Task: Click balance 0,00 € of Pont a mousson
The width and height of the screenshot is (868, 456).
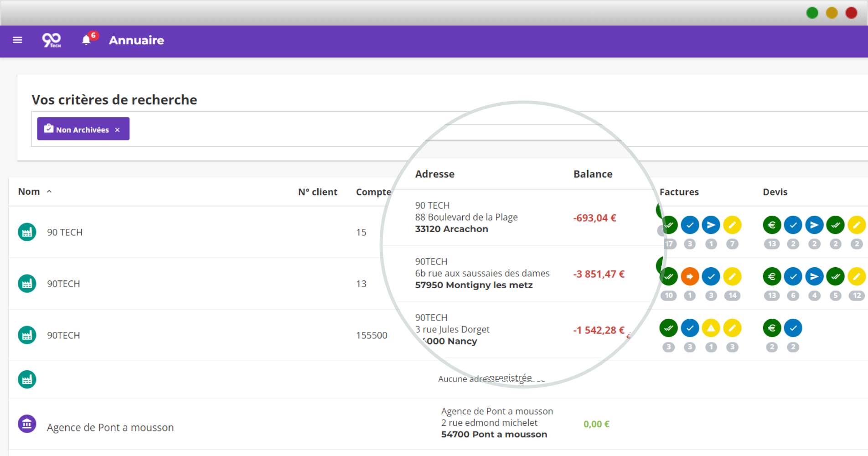Action: [x=596, y=424]
